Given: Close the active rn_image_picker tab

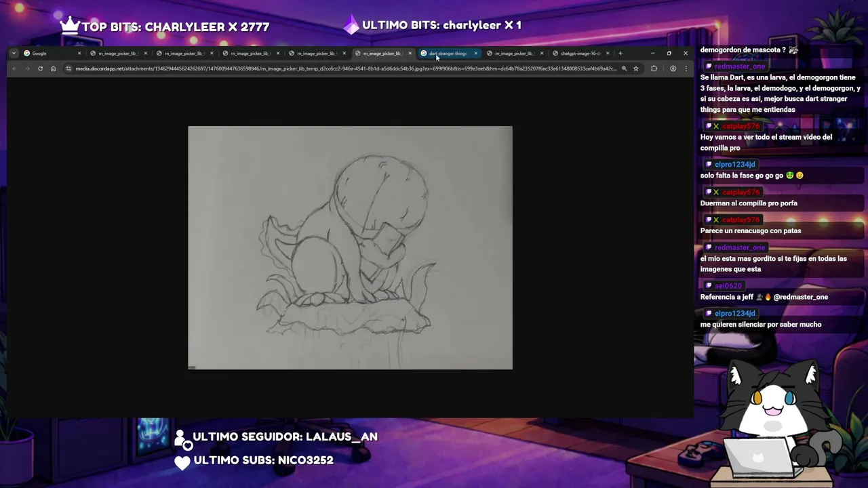Looking at the screenshot, I should click(410, 53).
